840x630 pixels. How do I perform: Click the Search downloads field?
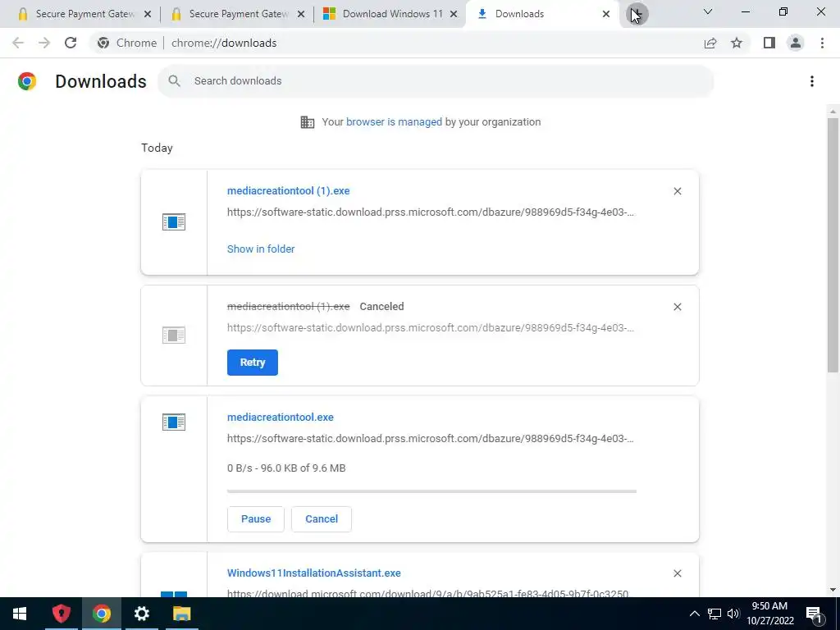point(435,81)
